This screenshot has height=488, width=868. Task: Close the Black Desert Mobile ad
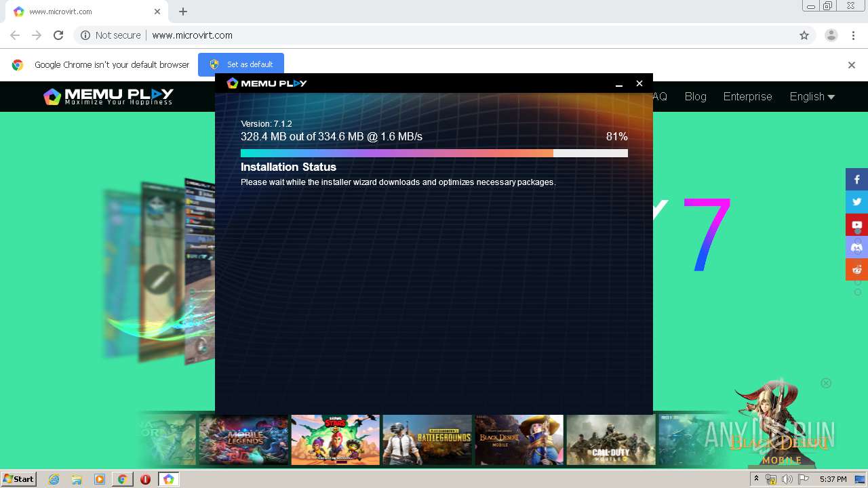pos(826,383)
